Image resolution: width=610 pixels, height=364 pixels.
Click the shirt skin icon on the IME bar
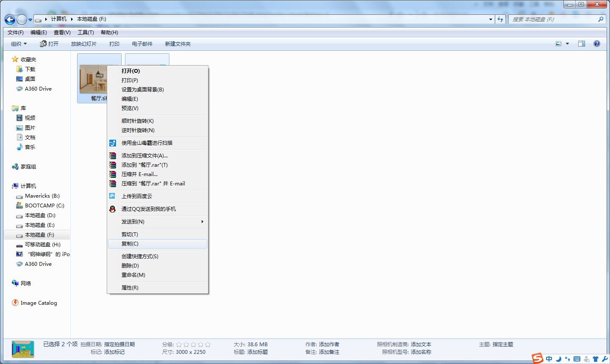click(596, 359)
